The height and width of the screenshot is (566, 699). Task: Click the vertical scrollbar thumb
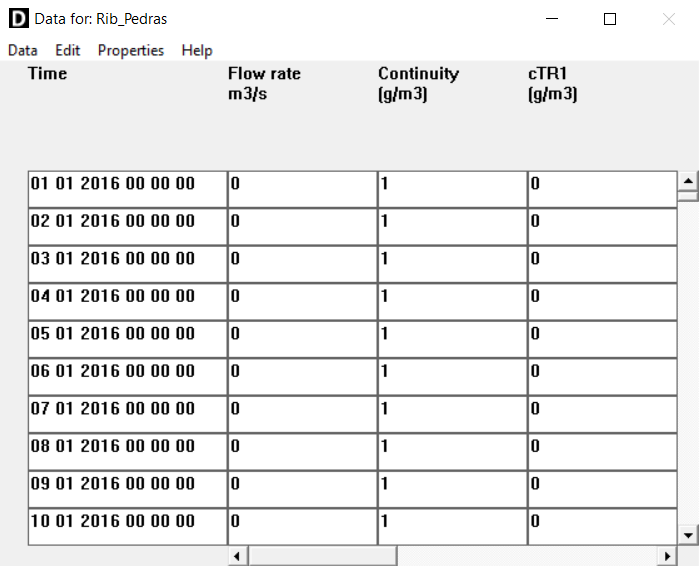687,196
